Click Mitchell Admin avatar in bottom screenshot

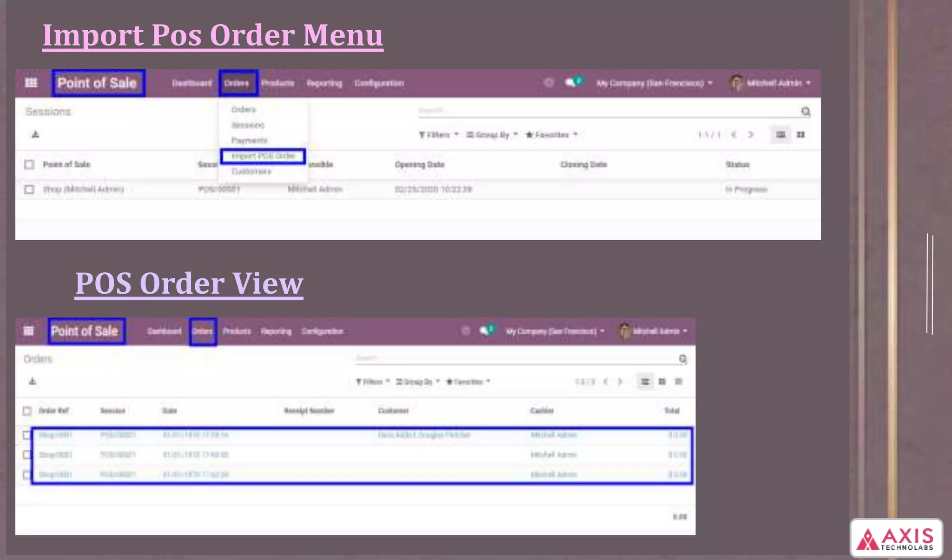[x=625, y=331]
